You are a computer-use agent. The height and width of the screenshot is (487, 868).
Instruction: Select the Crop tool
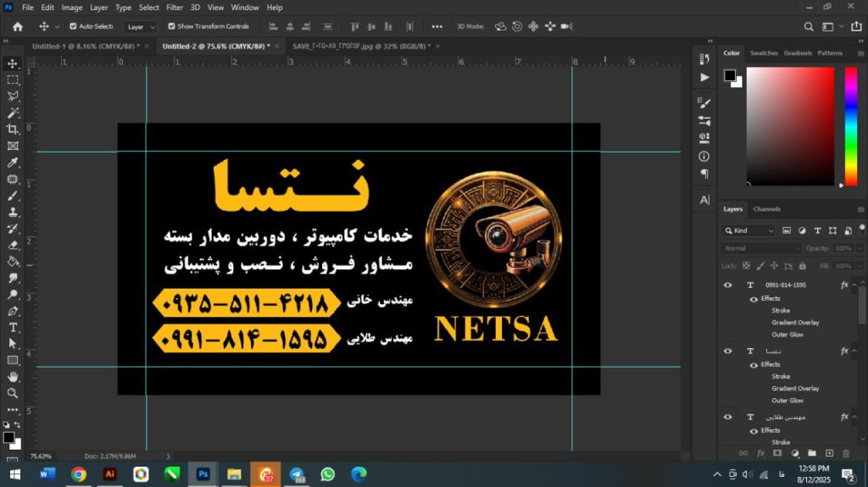[x=12, y=130]
